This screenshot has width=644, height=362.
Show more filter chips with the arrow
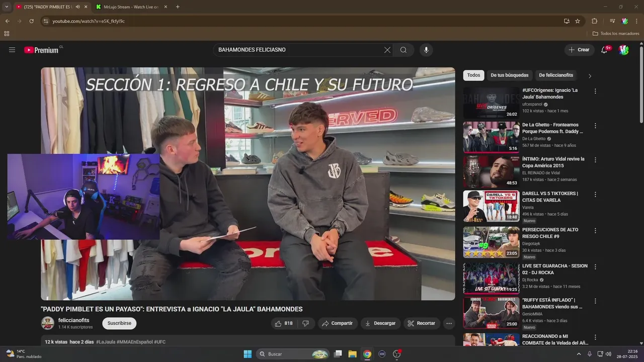click(590, 76)
